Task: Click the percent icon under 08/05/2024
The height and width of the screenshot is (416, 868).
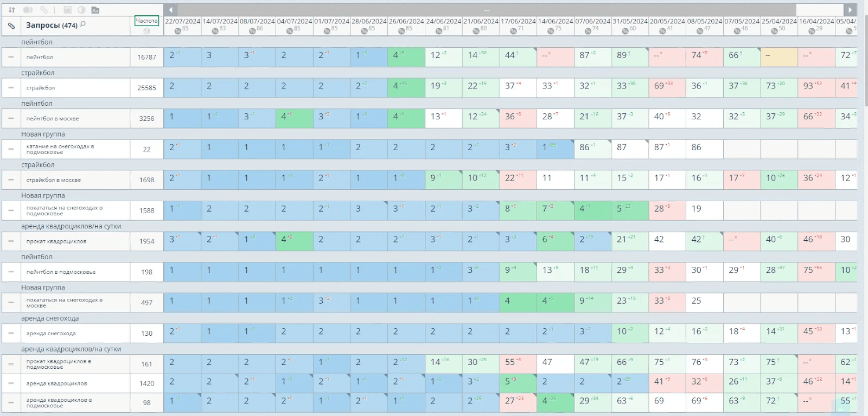Action: (700, 31)
